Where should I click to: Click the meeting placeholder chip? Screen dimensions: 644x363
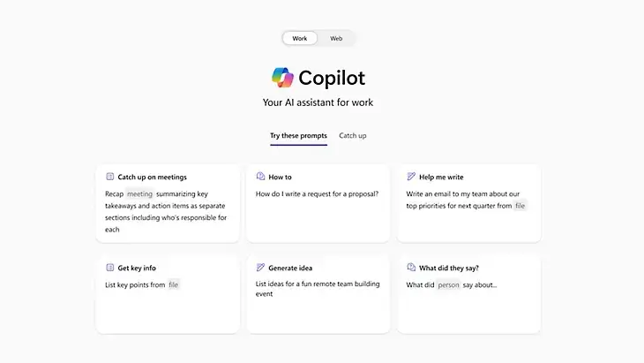139,193
